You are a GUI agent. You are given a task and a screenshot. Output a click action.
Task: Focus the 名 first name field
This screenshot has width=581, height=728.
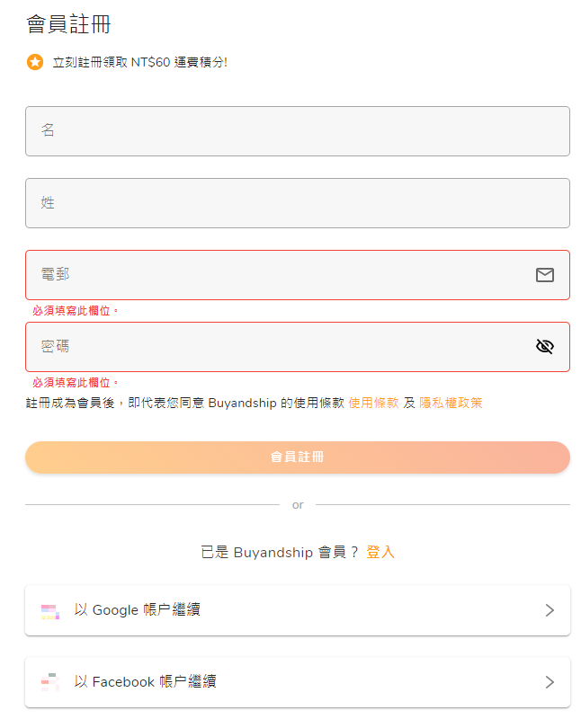point(297,131)
